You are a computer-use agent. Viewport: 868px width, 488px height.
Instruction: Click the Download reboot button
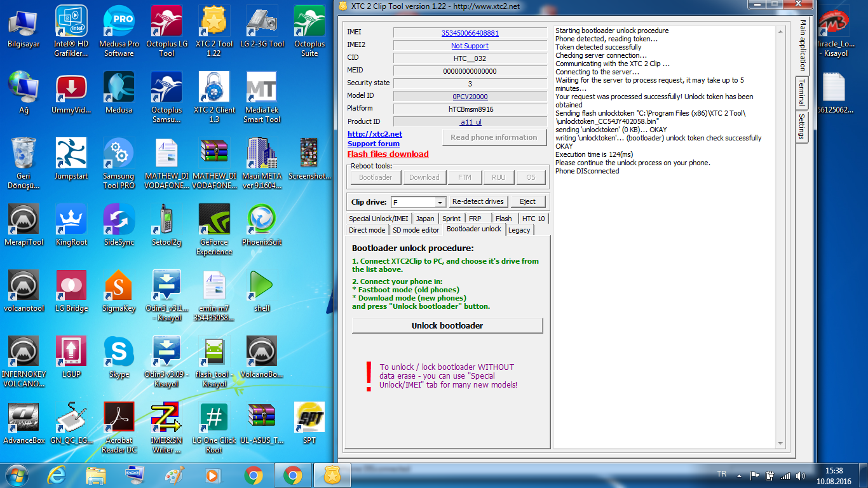pos(424,177)
